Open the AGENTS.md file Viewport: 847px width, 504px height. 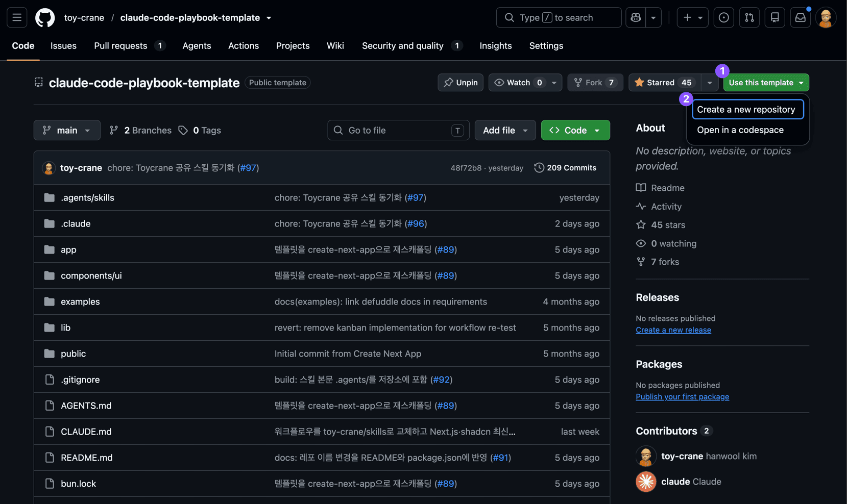tap(86, 406)
